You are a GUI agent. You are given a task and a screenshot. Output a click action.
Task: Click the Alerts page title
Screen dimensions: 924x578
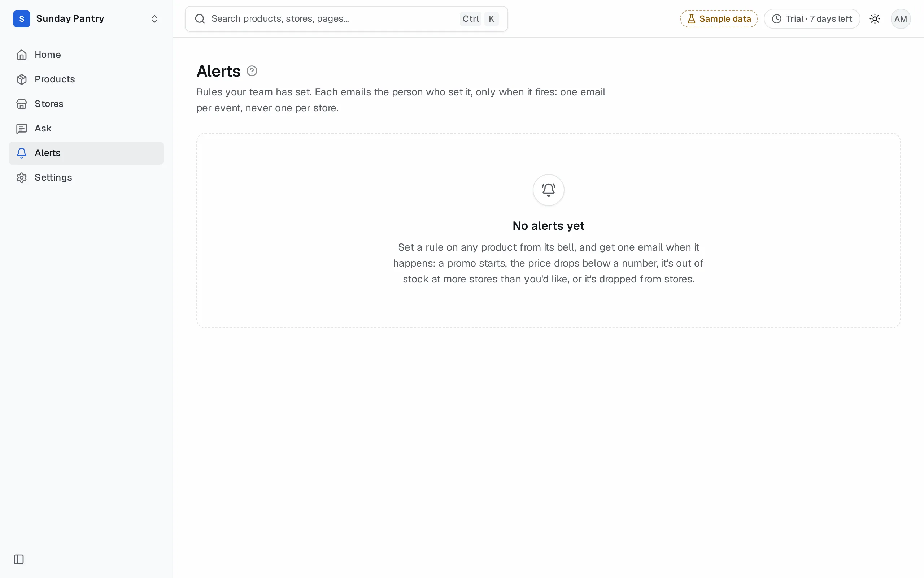tap(218, 71)
